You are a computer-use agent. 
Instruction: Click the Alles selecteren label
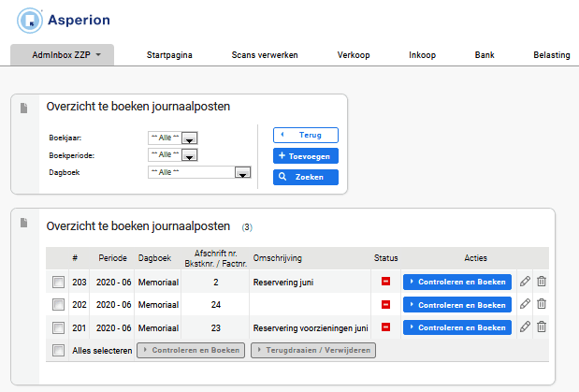pos(102,351)
